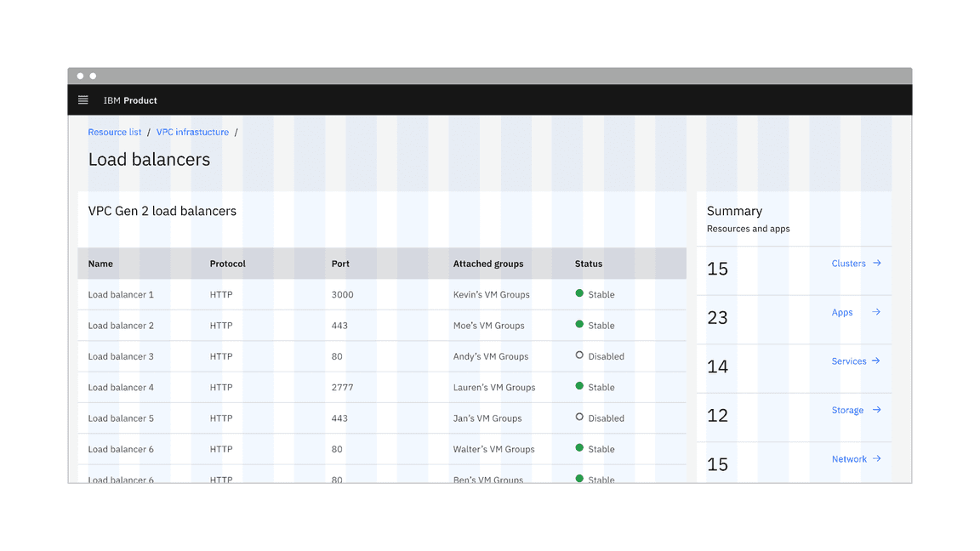Open the Storage summary link

coord(847,410)
